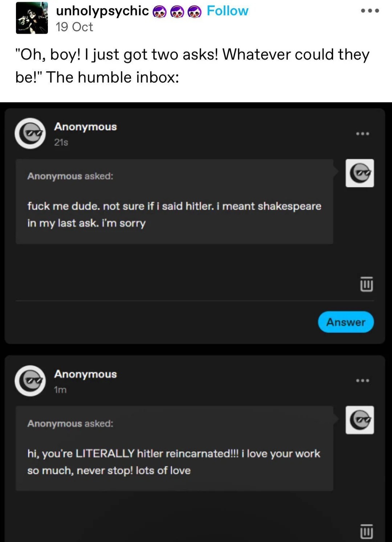Click the delete trash icon on first ask
Screen dimensions: 392x542
click(x=366, y=285)
